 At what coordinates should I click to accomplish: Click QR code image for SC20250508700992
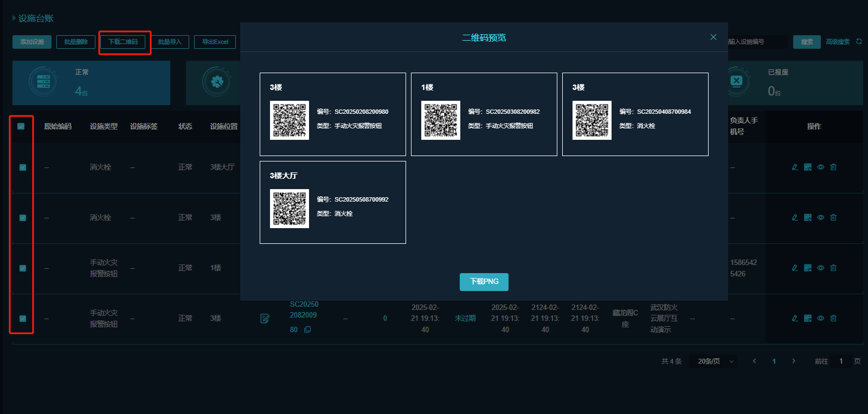(x=290, y=209)
